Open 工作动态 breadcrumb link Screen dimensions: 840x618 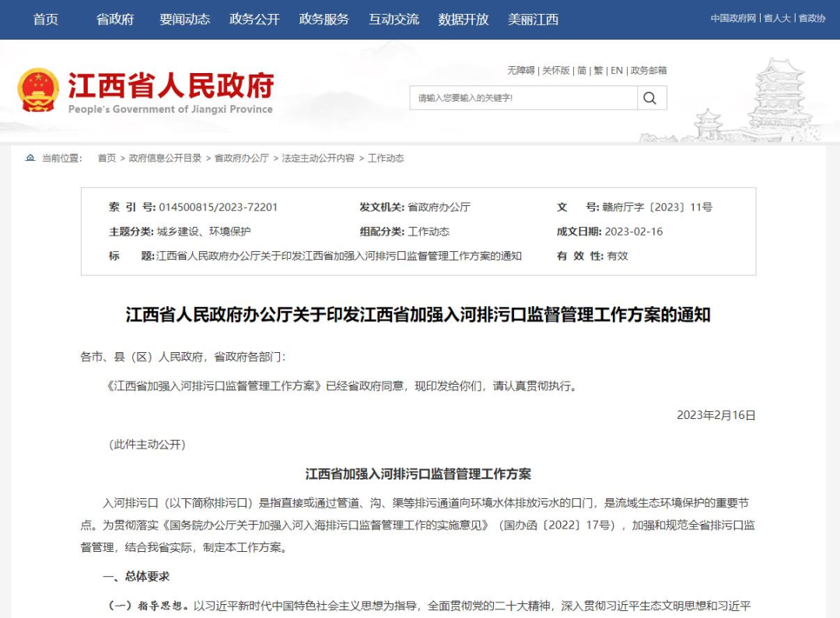pyautogui.click(x=386, y=158)
